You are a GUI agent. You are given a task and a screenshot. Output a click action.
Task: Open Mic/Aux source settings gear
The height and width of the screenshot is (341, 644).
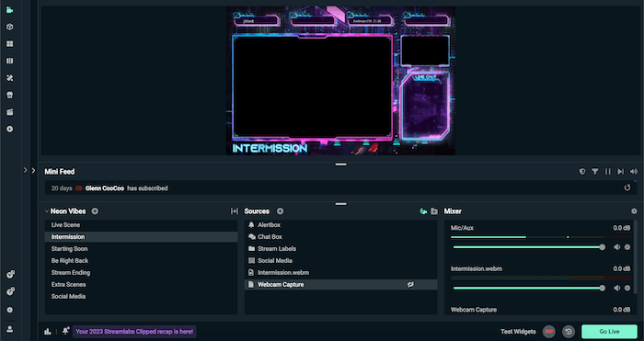[627, 247]
